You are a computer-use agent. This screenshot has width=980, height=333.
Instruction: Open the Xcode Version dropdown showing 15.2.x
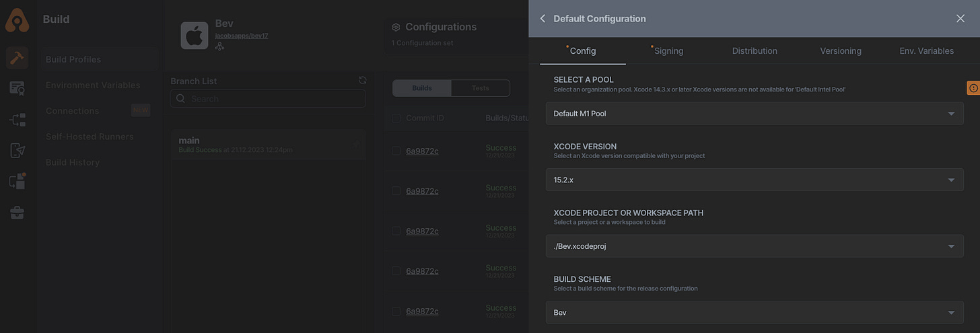pos(755,180)
